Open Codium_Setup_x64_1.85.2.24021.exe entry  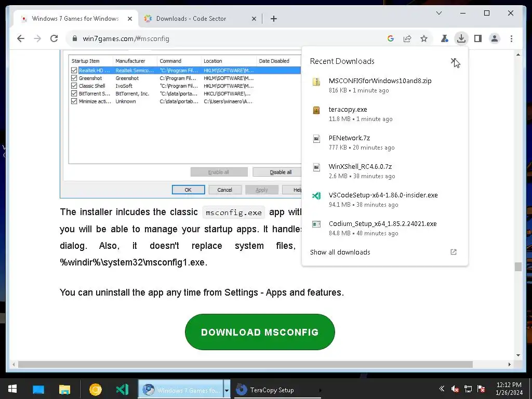pos(384,228)
